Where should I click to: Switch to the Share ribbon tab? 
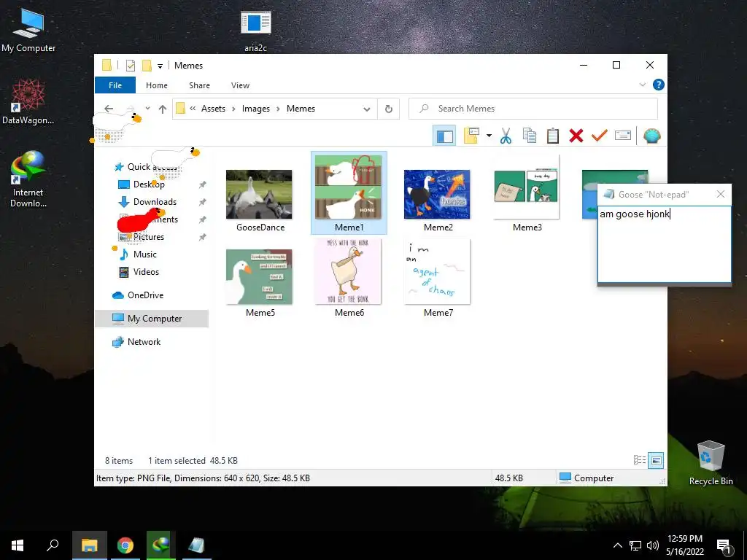point(199,85)
